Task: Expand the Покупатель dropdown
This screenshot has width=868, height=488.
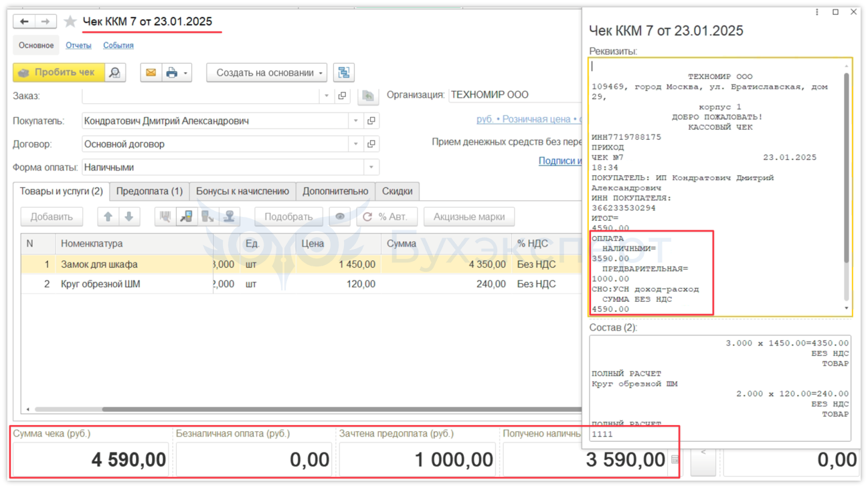Action: [x=355, y=121]
